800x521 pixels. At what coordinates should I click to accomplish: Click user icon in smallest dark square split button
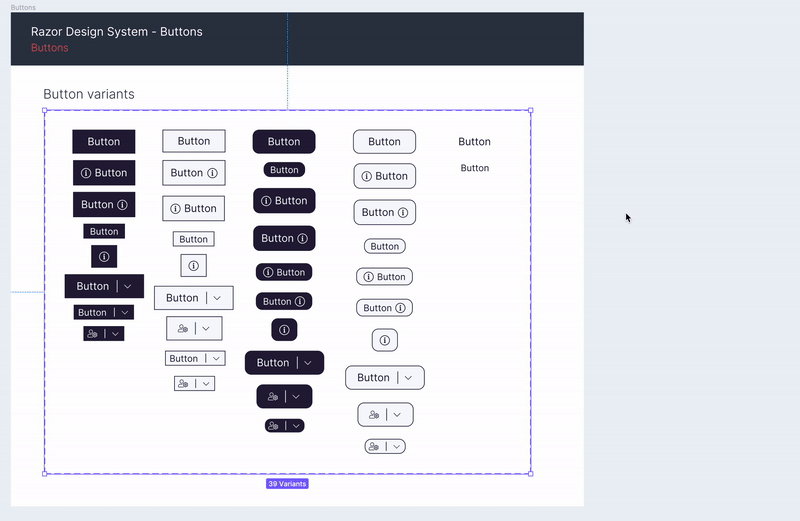point(93,334)
